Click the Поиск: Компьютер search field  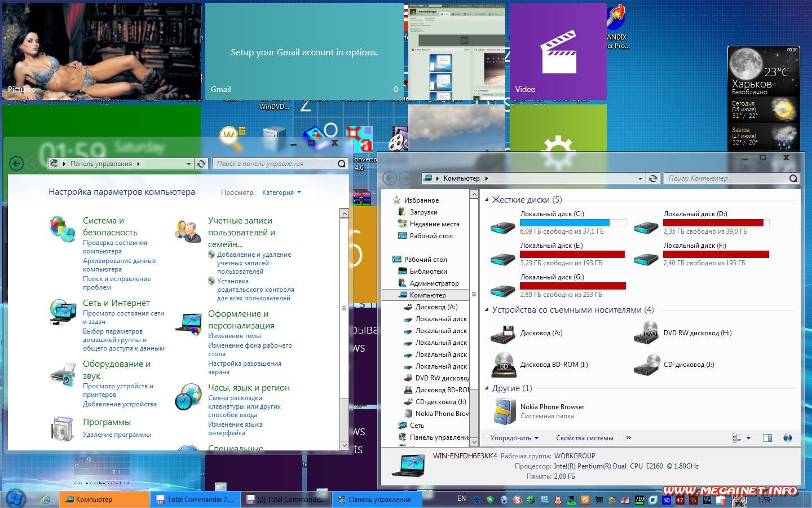[x=731, y=178]
